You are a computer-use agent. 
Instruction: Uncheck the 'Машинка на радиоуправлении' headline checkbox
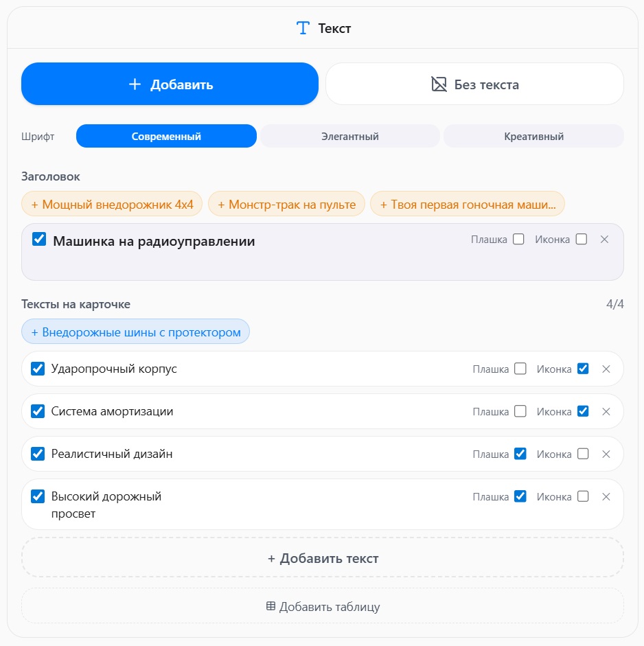tap(39, 240)
